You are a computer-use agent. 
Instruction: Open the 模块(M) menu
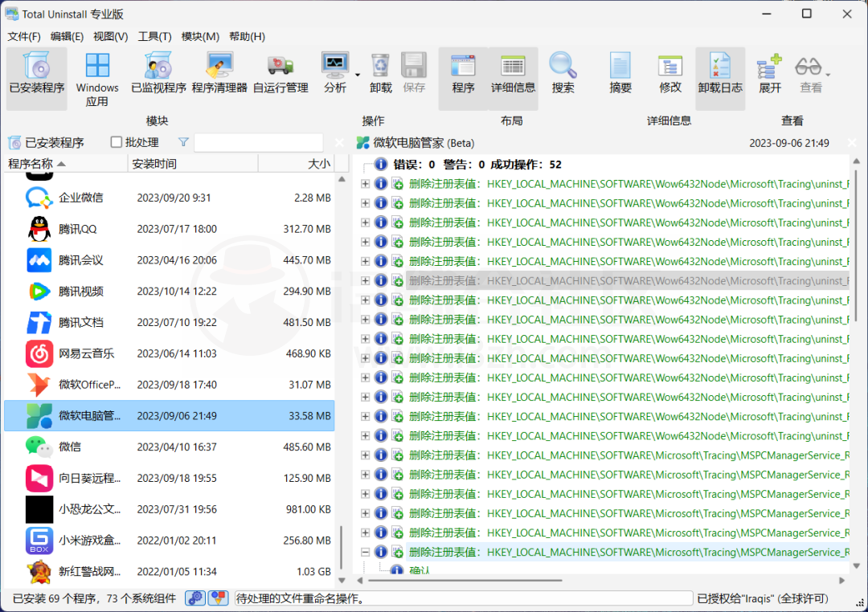[x=200, y=36]
